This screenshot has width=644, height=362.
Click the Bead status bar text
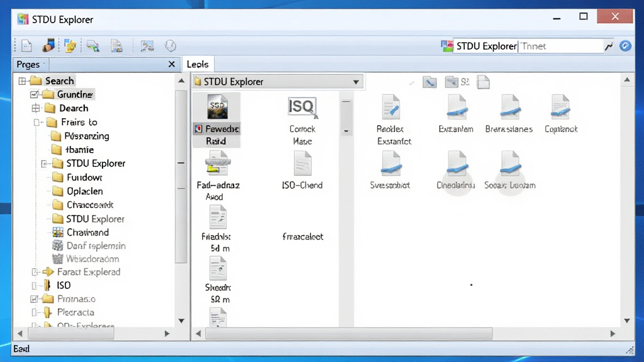(21, 349)
